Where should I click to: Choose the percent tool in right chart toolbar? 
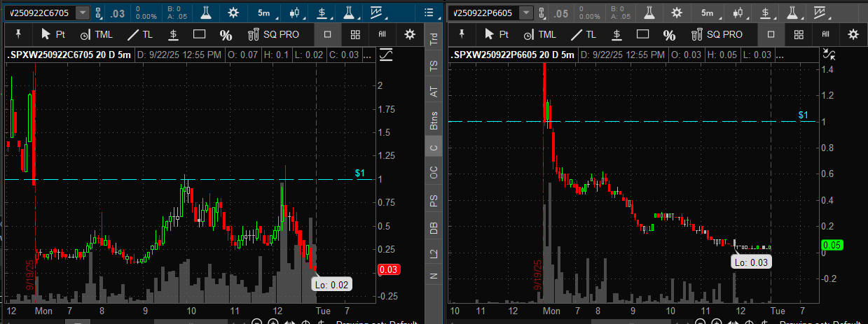pyautogui.click(x=670, y=35)
